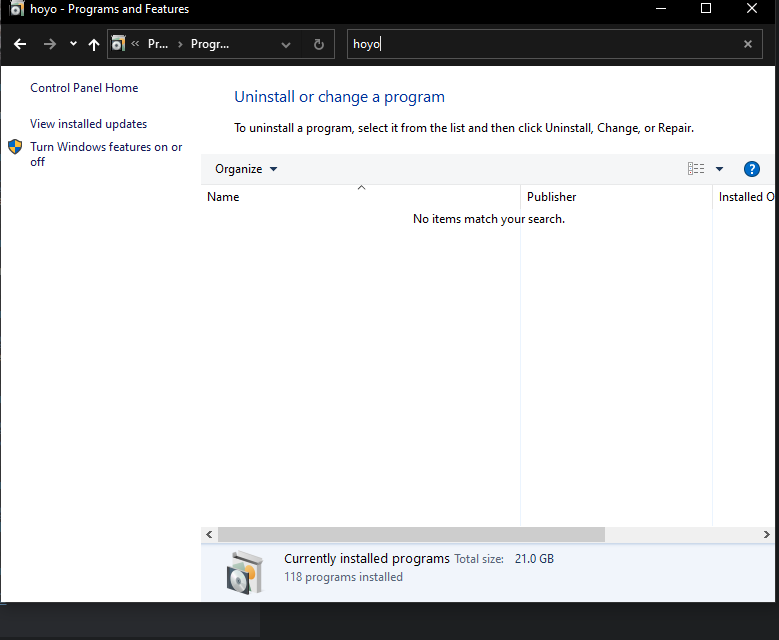Sort by the Name column header
The image size is (779, 640).
click(x=361, y=197)
